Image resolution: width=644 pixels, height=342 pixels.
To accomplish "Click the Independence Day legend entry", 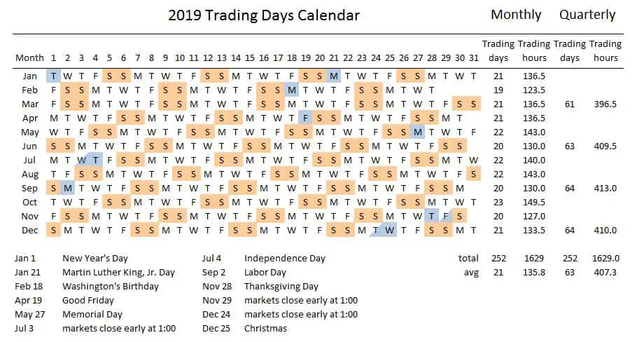I will point(285,259).
